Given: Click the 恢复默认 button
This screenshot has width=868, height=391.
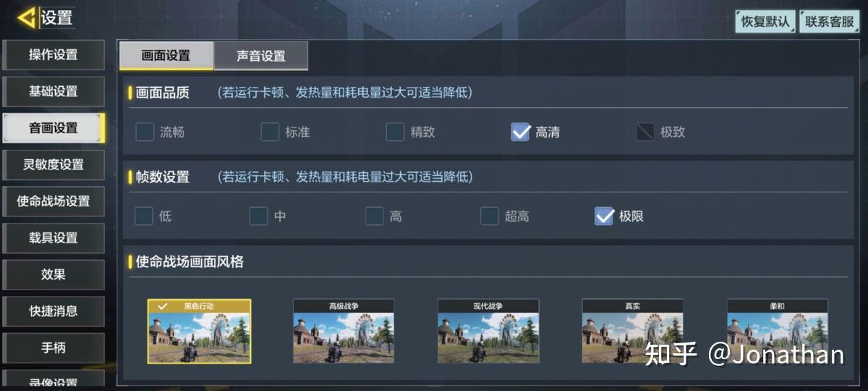Looking at the screenshot, I should (765, 22).
